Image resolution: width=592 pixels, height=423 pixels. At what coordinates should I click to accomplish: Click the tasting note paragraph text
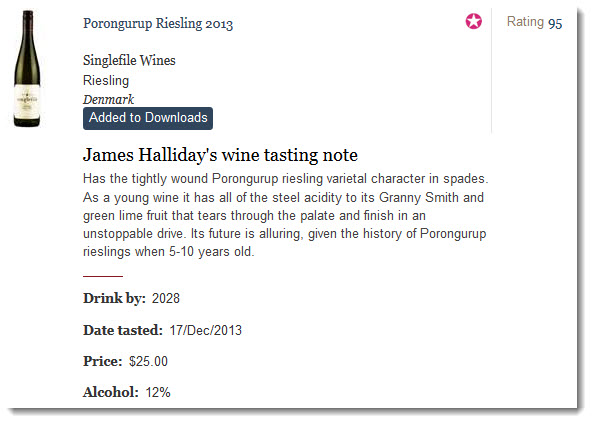click(285, 215)
